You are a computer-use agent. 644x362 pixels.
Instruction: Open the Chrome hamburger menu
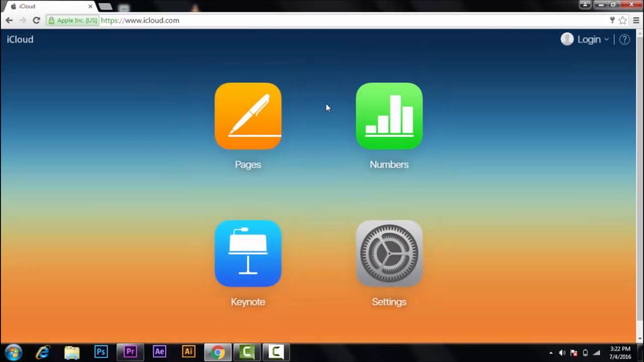[x=636, y=20]
